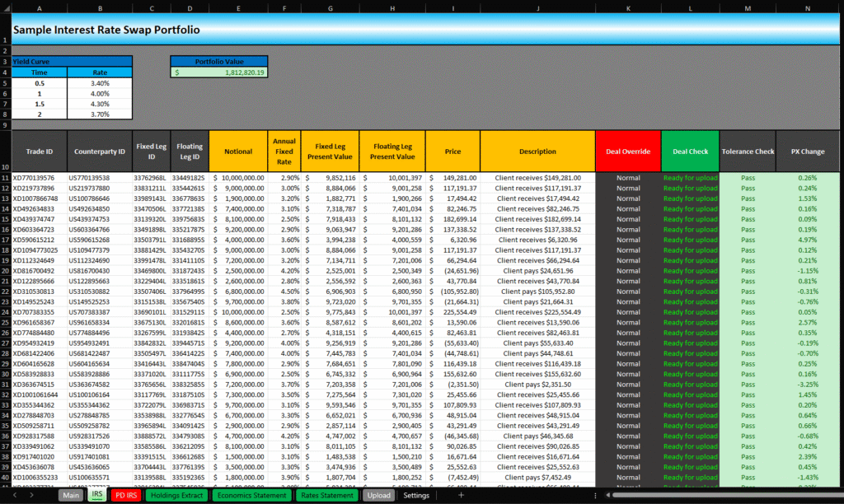Select column E header
844x504 pixels.
(238, 8)
